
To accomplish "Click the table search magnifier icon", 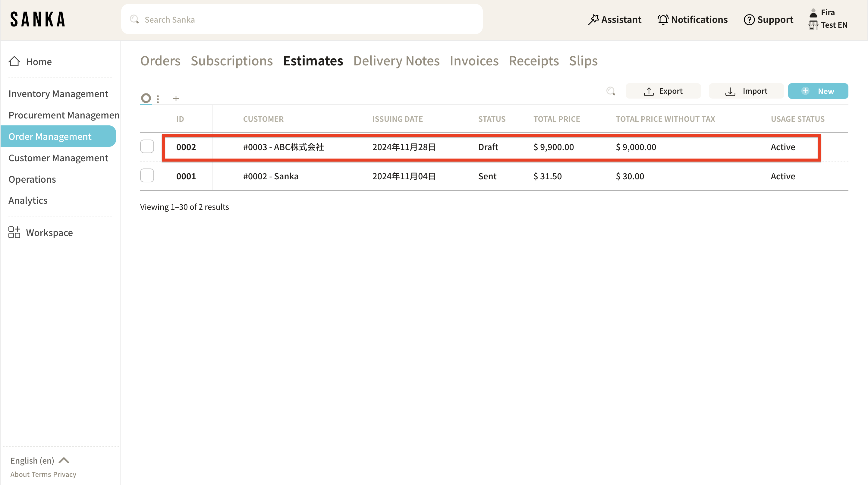I will 611,91.
